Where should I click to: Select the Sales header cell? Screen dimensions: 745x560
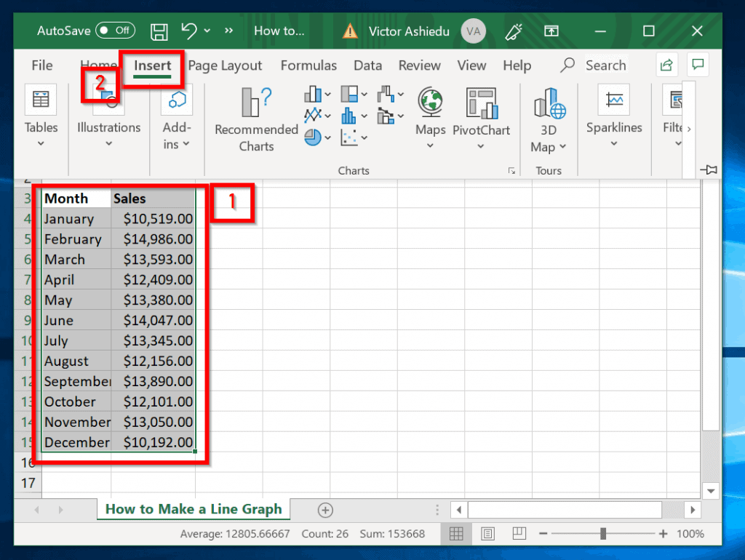coord(153,198)
